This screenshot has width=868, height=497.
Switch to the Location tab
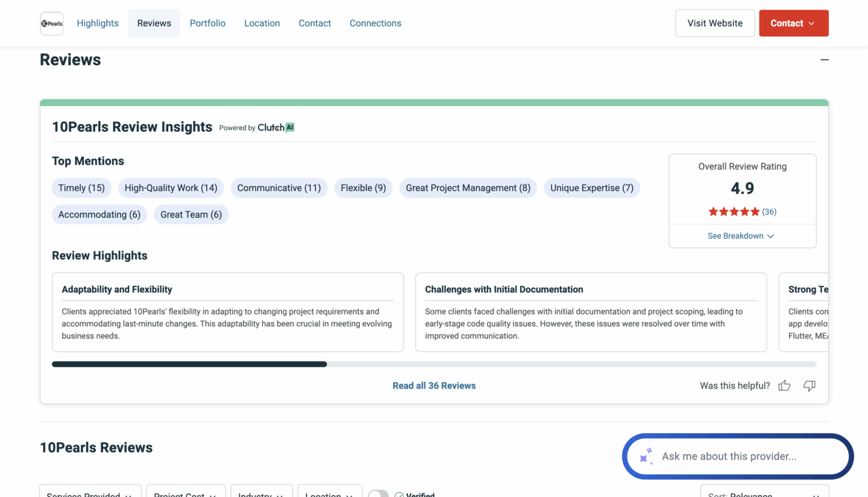(262, 23)
